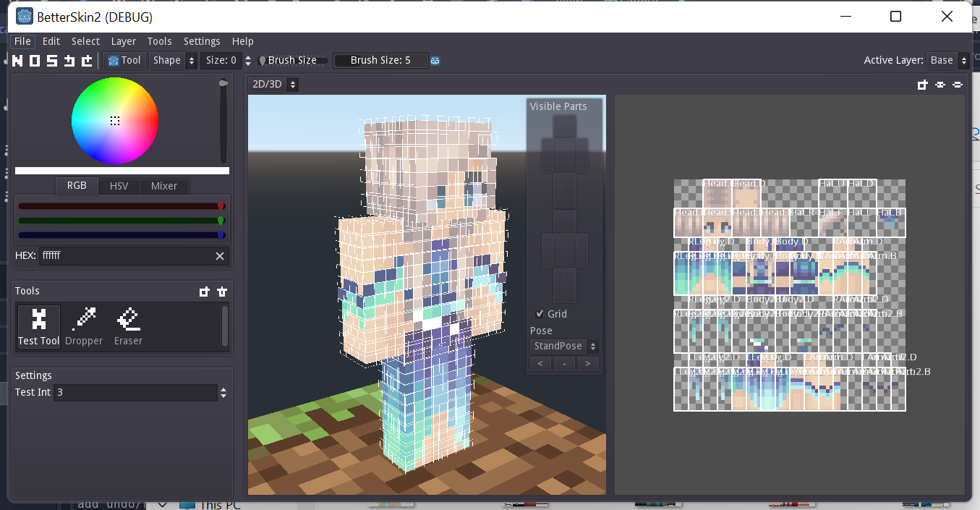Image resolution: width=980 pixels, height=510 pixels.
Task: Toggle torso in lower Visible Parts figure
Action: 564,251
